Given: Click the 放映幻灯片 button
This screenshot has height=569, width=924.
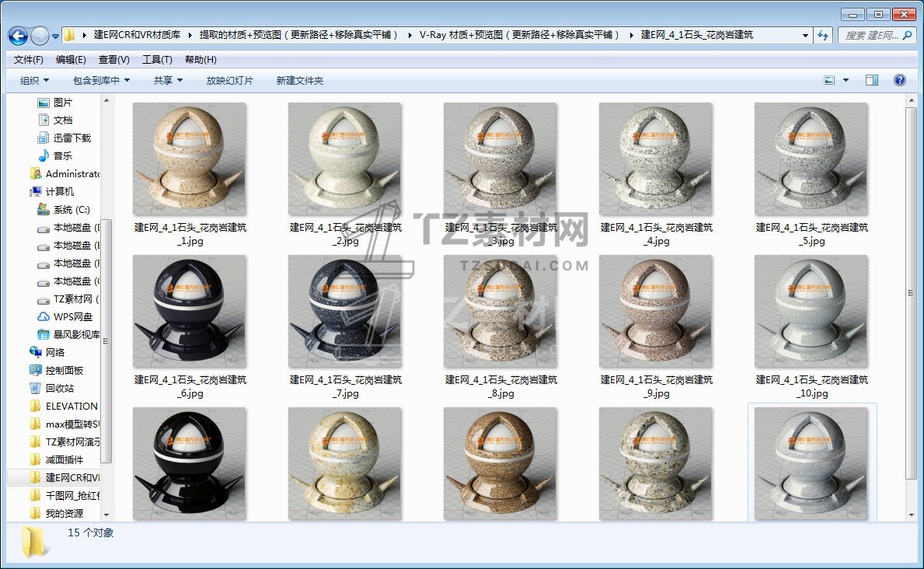Looking at the screenshot, I should (229, 80).
